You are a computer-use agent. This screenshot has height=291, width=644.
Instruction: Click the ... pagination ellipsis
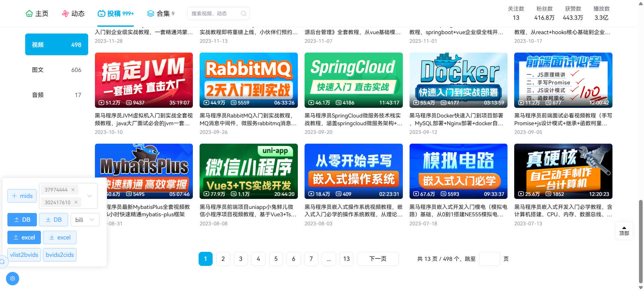click(329, 259)
